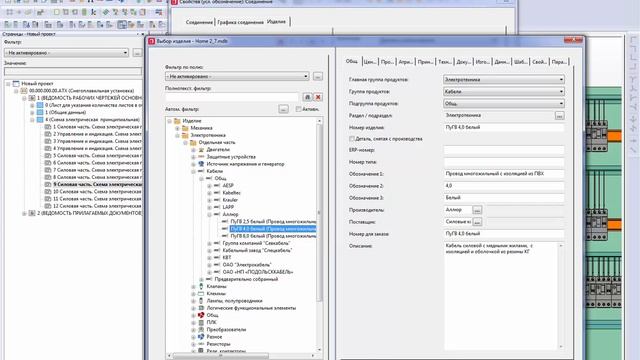Click the parts tree horizontal scrollbar
This screenshot has width=640, height=360.
[x=241, y=356]
